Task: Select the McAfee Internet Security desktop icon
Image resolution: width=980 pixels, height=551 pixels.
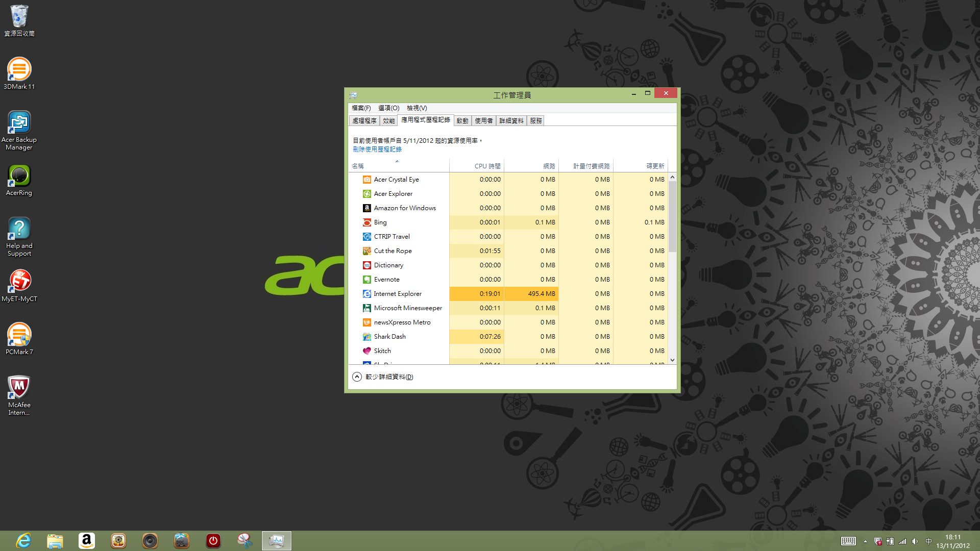Action: pos(19,396)
